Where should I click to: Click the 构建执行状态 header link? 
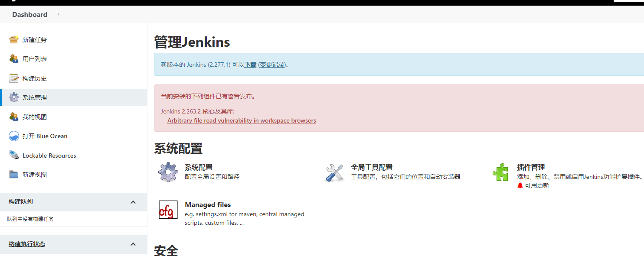pyautogui.click(x=27, y=244)
